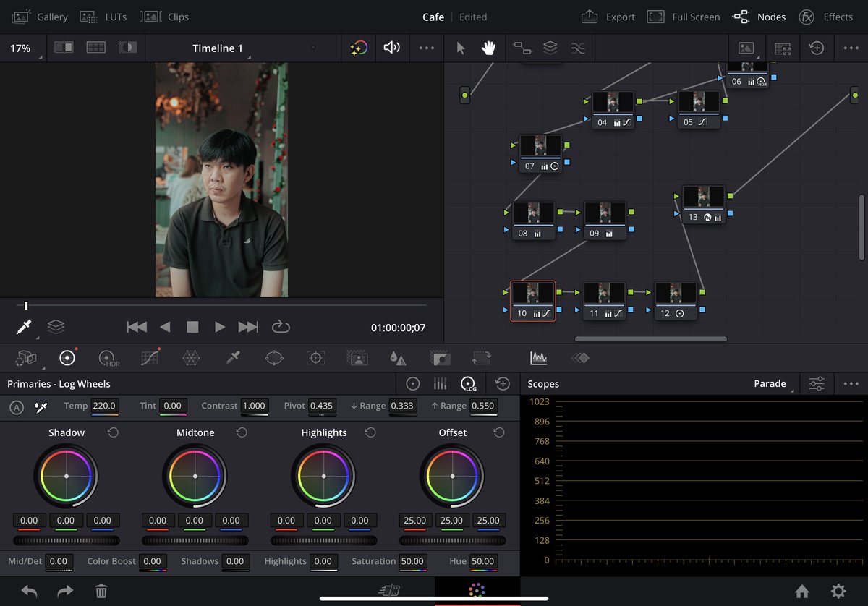Open Scopes settings sliders icon
The image size is (868, 606).
(x=817, y=383)
